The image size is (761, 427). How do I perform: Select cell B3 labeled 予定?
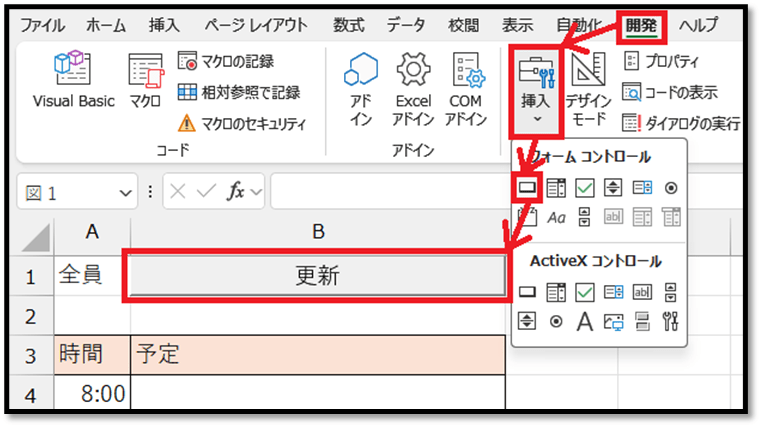pyautogui.click(x=317, y=353)
